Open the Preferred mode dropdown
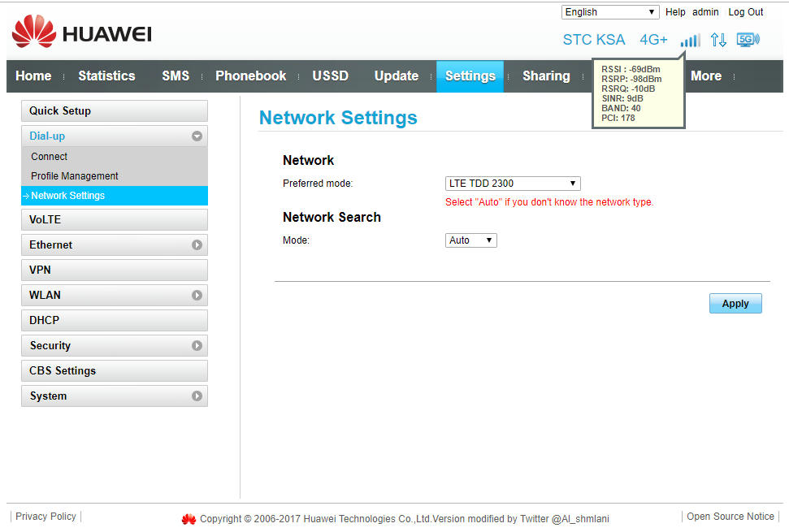This screenshot has width=789, height=532. coord(513,184)
